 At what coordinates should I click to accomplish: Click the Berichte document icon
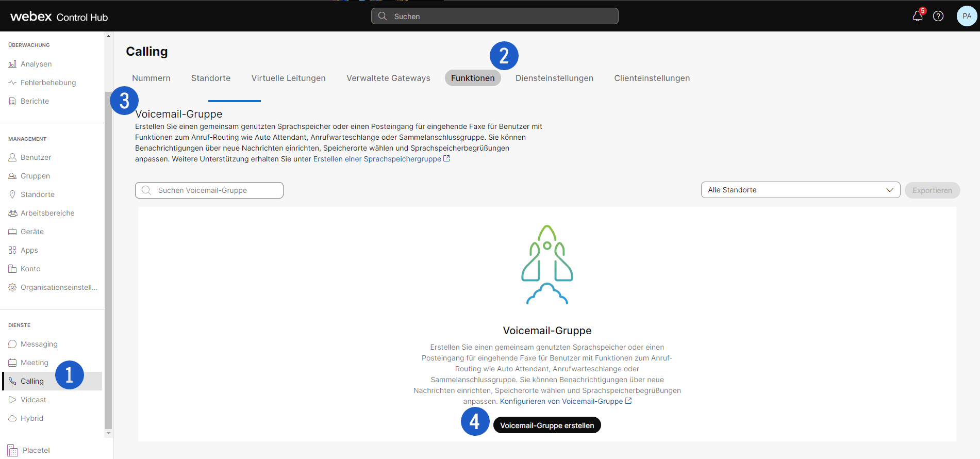12,101
